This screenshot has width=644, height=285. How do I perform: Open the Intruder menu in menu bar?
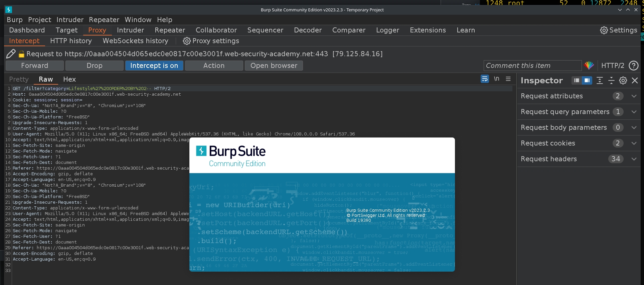tap(70, 20)
